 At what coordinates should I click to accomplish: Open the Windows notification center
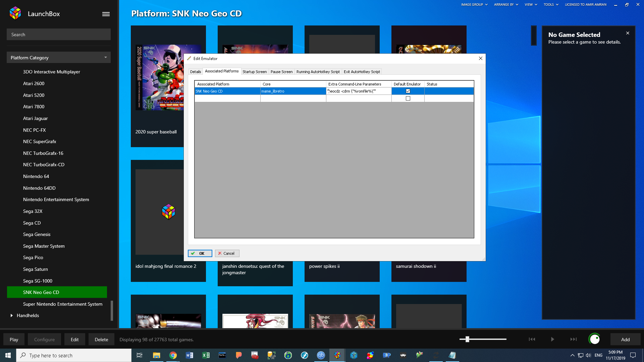click(x=633, y=355)
